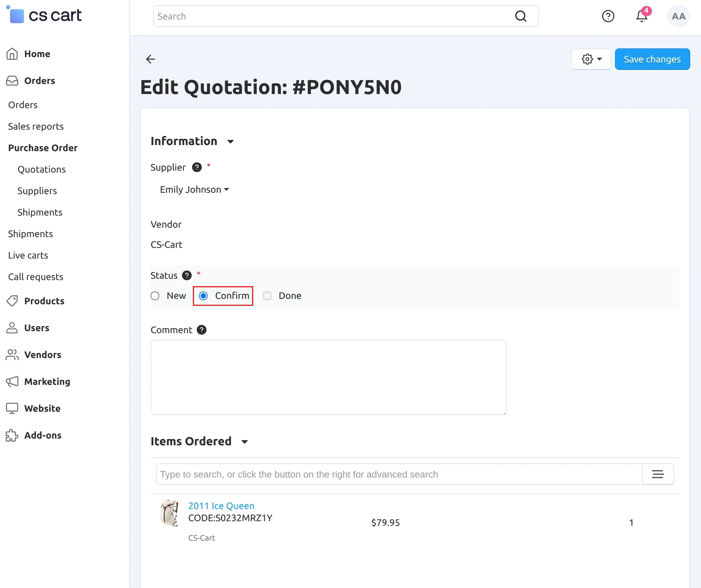Click the search magnifier icon

coord(521,16)
